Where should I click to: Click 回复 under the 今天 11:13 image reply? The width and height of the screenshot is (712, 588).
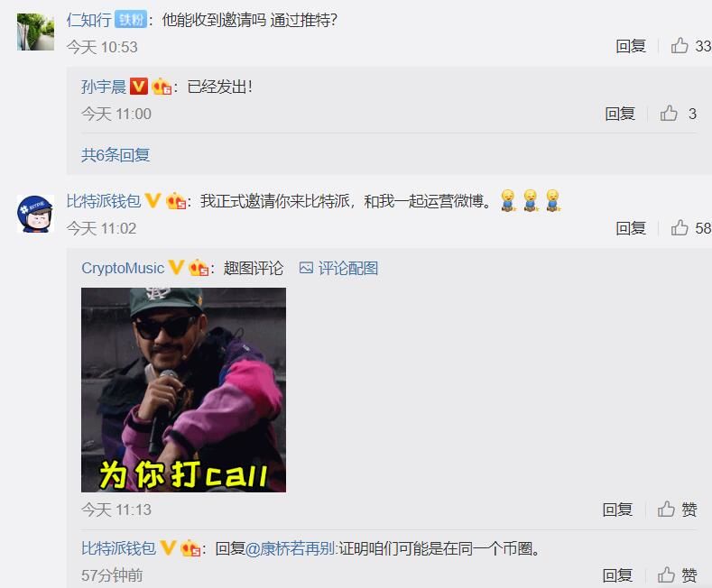tap(617, 509)
